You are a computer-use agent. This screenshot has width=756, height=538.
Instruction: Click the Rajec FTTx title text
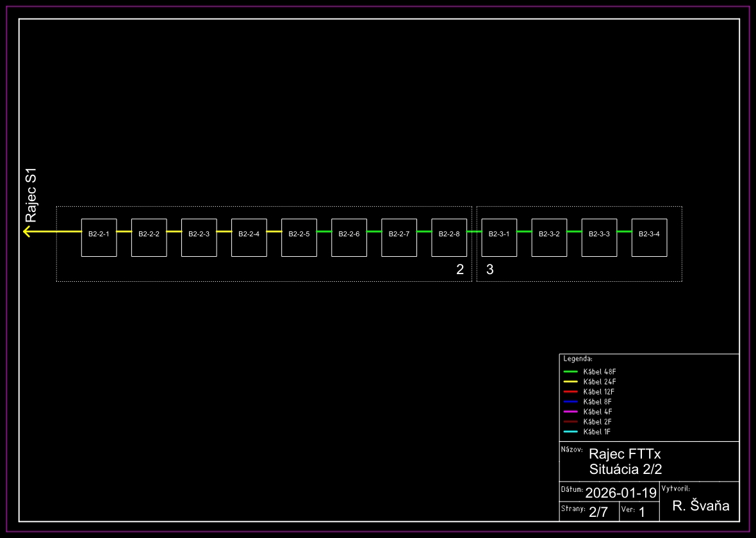(x=620, y=453)
